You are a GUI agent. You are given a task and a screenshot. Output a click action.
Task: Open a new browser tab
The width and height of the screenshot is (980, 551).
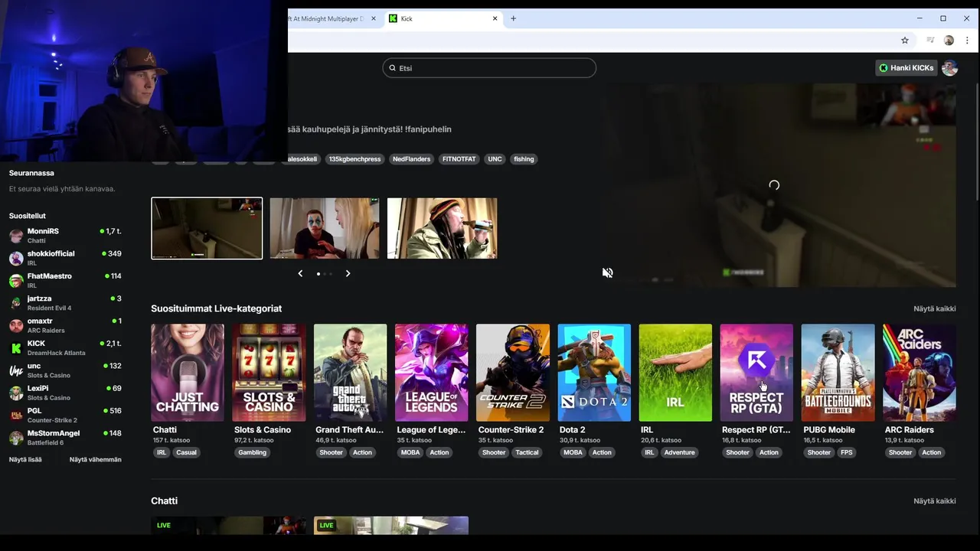[513, 18]
